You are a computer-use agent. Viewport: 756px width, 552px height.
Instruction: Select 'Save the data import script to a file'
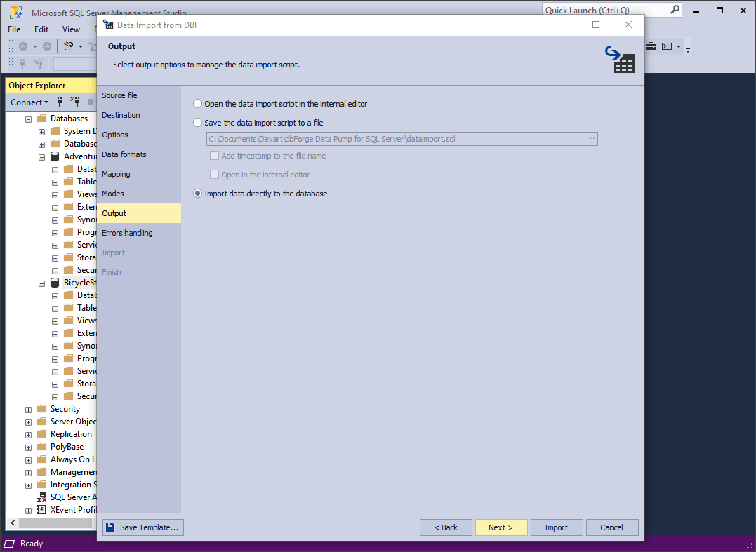pyautogui.click(x=198, y=123)
